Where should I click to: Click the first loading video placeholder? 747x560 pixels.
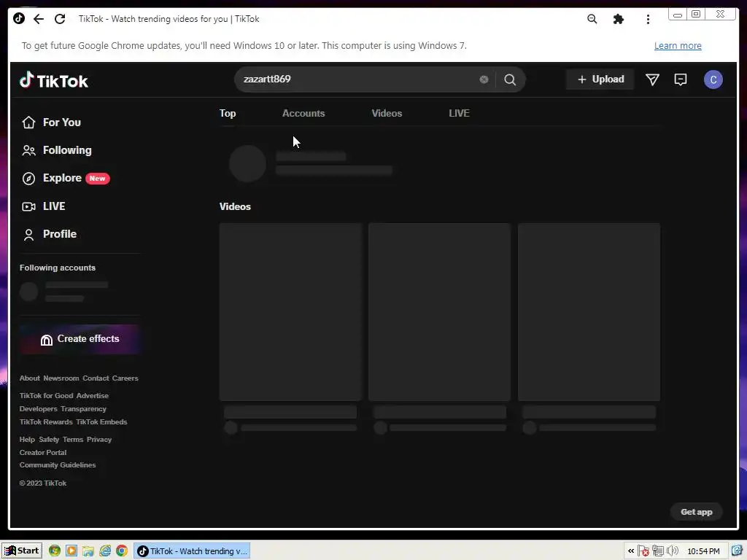point(290,312)
